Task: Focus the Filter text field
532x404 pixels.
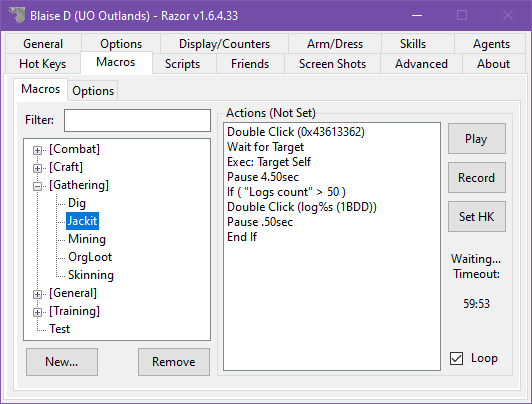Action: tap(137, 120)
